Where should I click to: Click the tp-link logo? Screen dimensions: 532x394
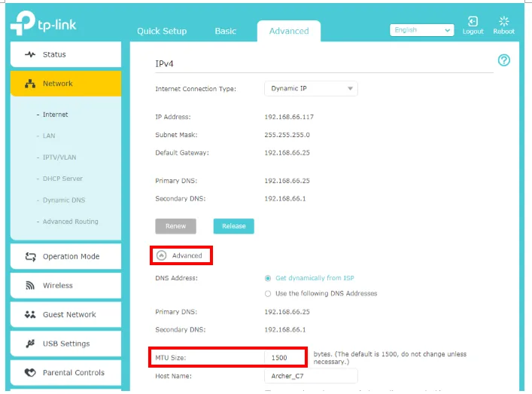pos(44,23)
